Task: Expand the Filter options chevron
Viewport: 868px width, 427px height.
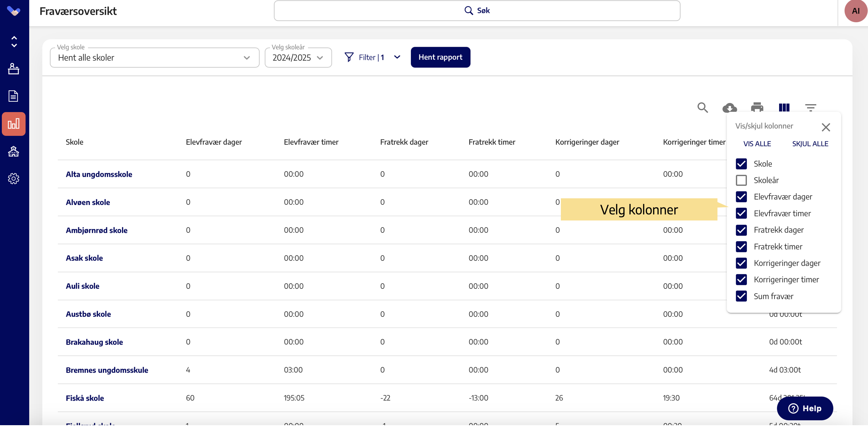Action: tap(397, 57)
